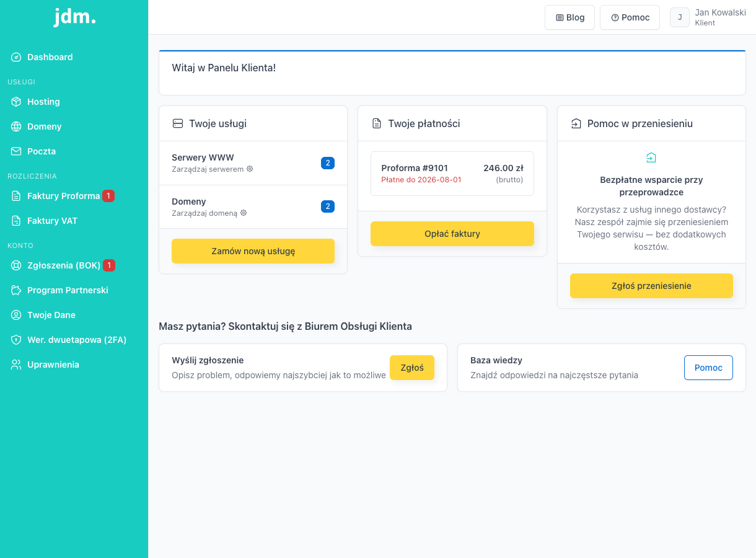Click the Wyślij zgłoszenie heading
The height and width of the screenshot is (558, 756).
208,360
